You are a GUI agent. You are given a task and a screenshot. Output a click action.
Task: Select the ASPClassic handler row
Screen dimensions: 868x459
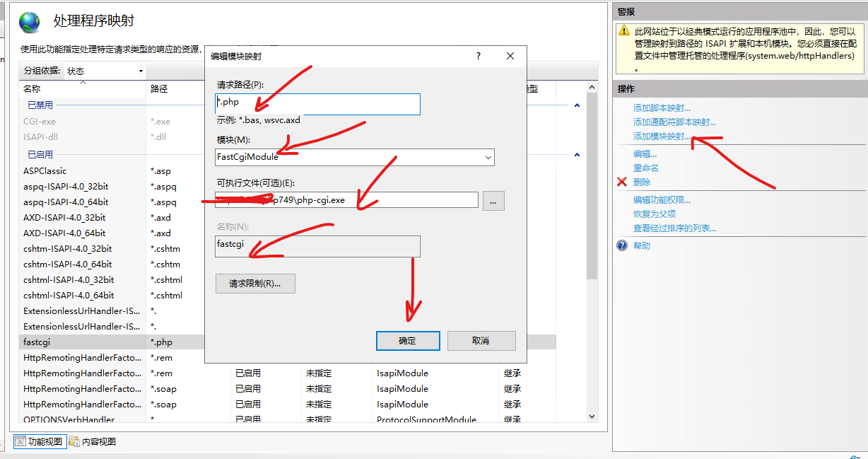coord(45,171)
